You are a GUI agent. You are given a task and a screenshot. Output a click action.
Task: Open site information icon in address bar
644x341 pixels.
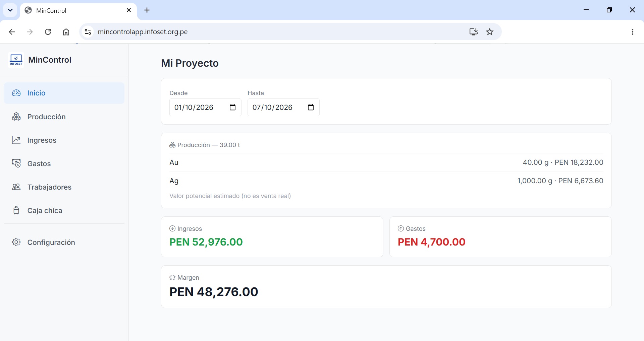[x=88, y=32]
